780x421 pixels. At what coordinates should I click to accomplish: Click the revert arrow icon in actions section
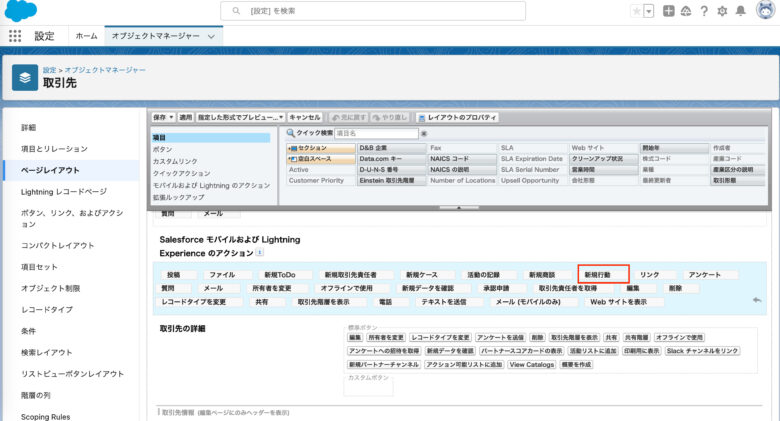757,300
